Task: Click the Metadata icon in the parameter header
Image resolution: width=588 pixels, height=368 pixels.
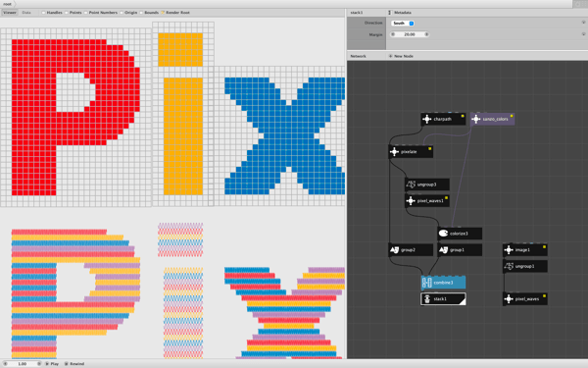Action: [x=390, y=13]
